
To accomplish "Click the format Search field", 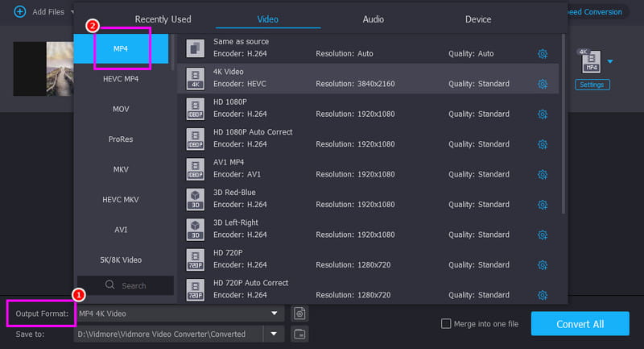I will coord(126,285).
